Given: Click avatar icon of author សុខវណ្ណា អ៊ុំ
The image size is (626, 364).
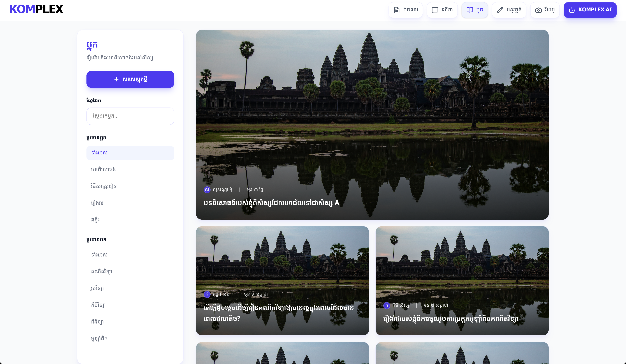Looking at the screenshot, I should [207, 190].
